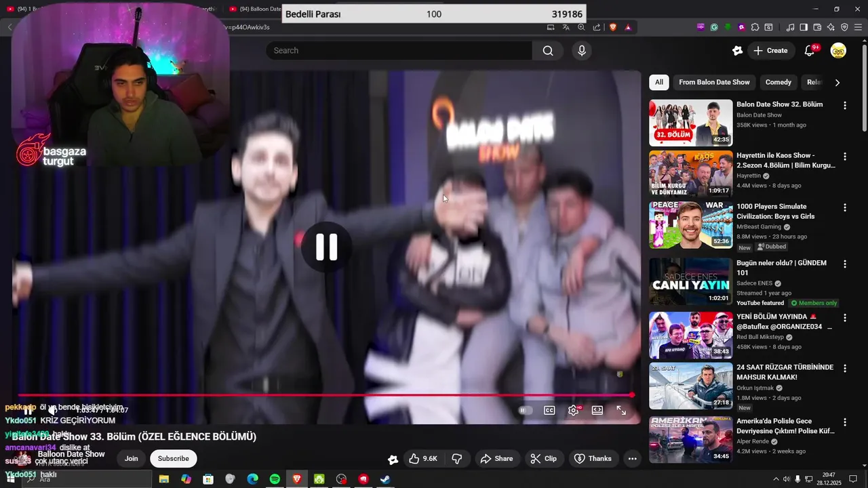Like the video with thumbs-up 9.6K
Image resolution: width=868 pixels, height=488 pixels.
[423, 459]
